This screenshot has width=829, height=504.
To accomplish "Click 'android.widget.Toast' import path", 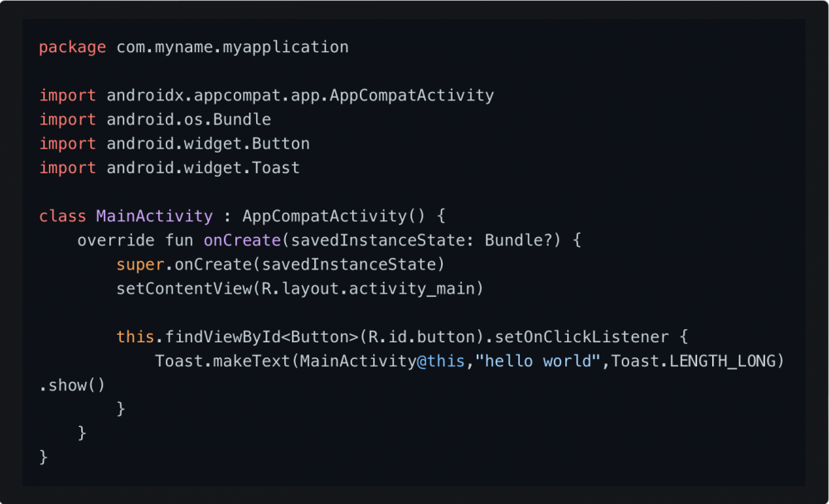I will pyautogui.click(x=203, y=168).
